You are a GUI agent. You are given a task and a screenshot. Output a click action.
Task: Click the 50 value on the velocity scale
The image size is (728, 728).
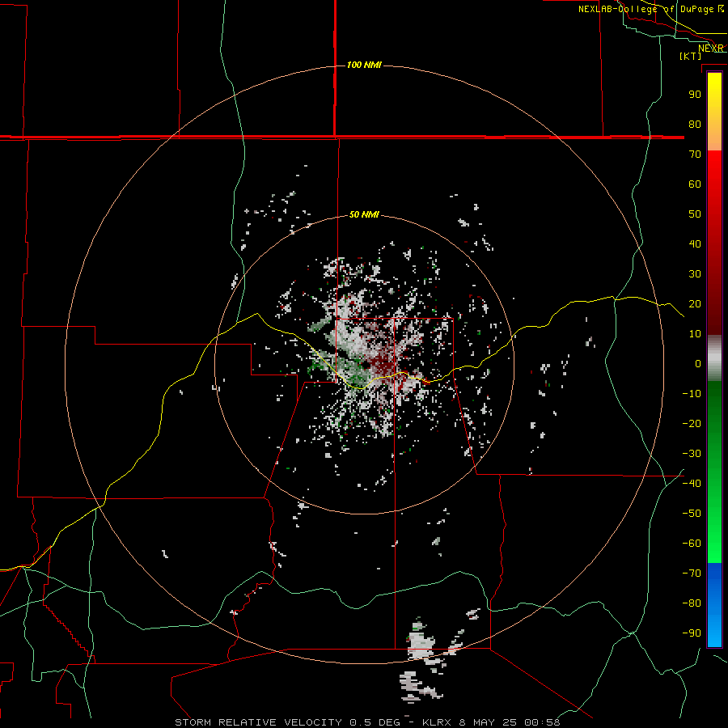pos(695,214)
